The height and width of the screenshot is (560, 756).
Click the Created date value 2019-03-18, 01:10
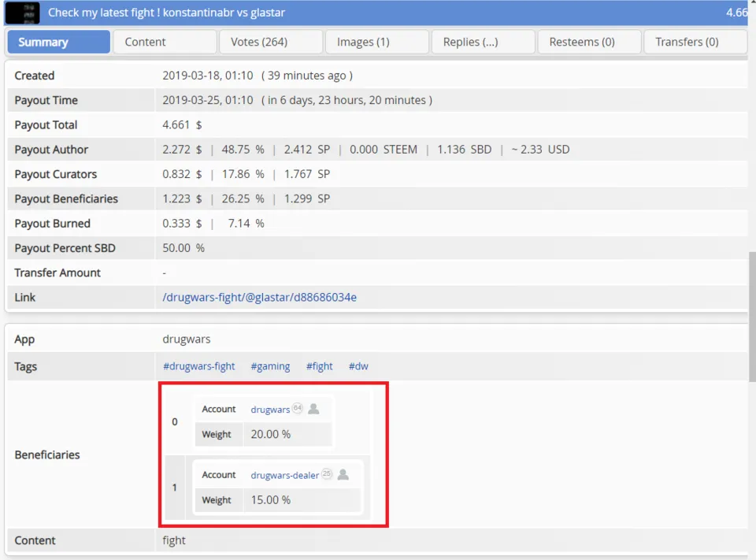pos(207,76)
